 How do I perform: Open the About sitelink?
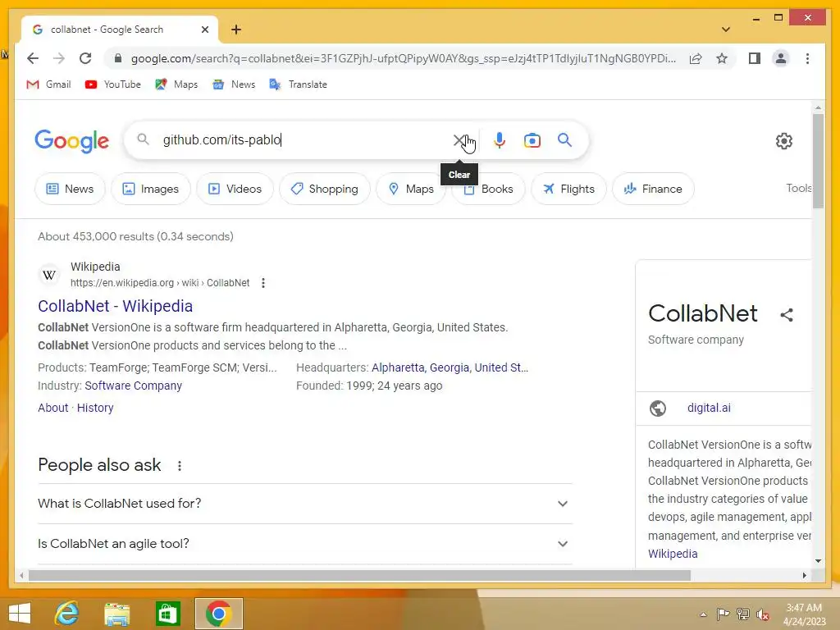click(53, 408)
